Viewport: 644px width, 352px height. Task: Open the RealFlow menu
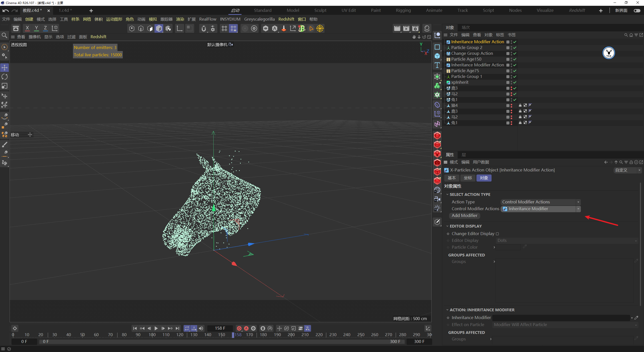208,19
